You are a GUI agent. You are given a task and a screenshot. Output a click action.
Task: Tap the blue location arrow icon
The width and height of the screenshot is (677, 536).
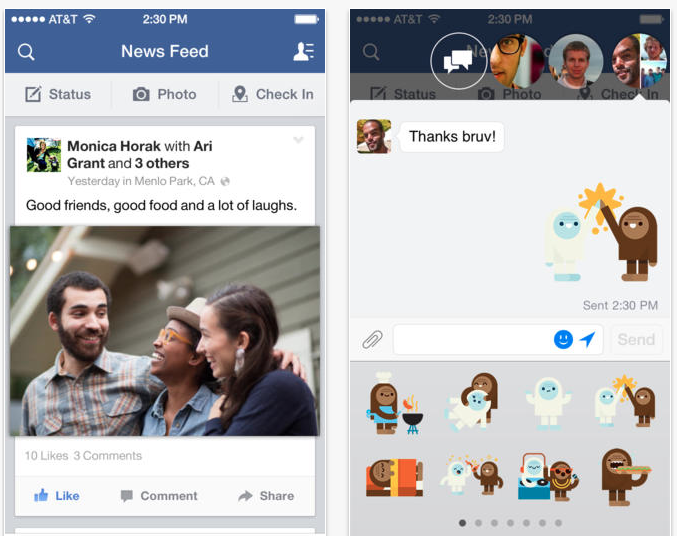pos(587,339)
